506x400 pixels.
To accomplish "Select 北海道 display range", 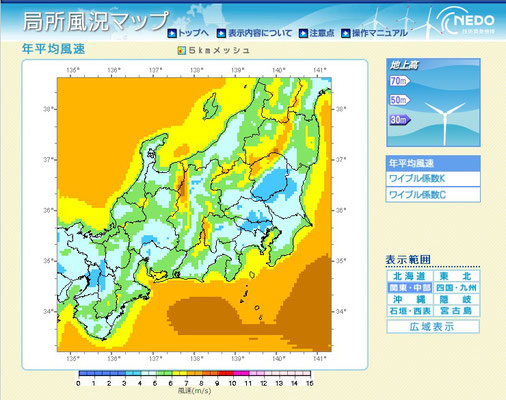I will point(409,276).
